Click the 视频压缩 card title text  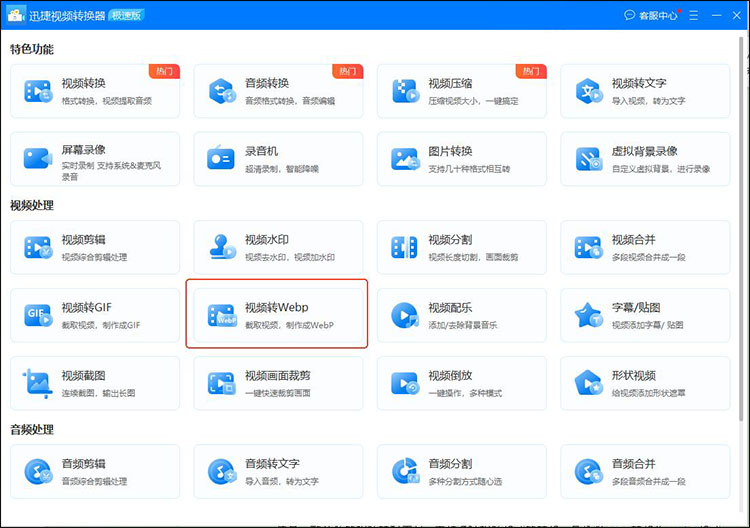[450, 83]
